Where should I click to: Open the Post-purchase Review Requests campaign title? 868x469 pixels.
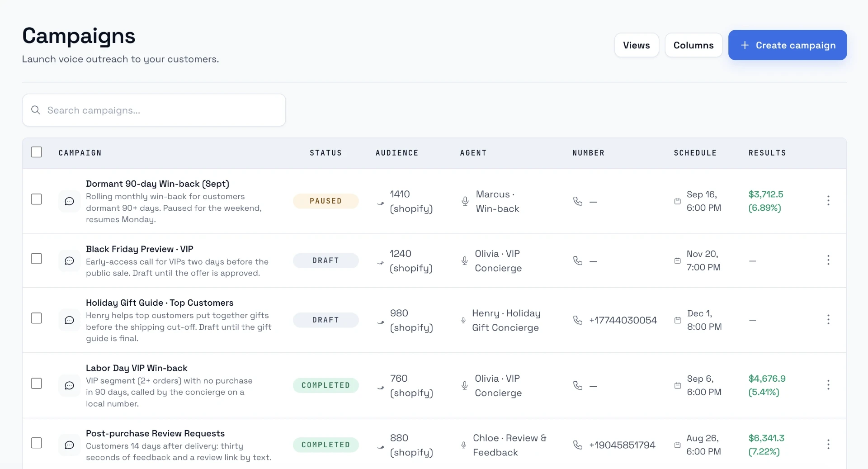[156, 433]
